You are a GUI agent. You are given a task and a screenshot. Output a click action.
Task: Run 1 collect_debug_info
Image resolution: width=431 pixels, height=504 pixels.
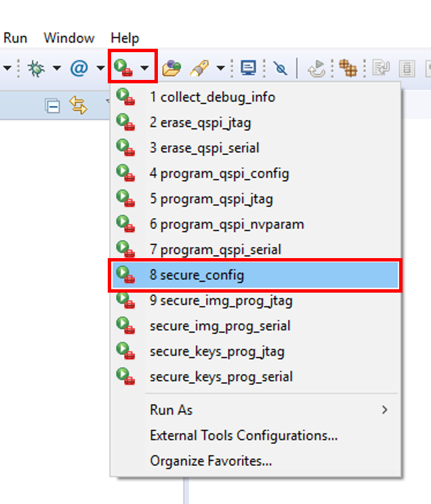coord(255,97)
